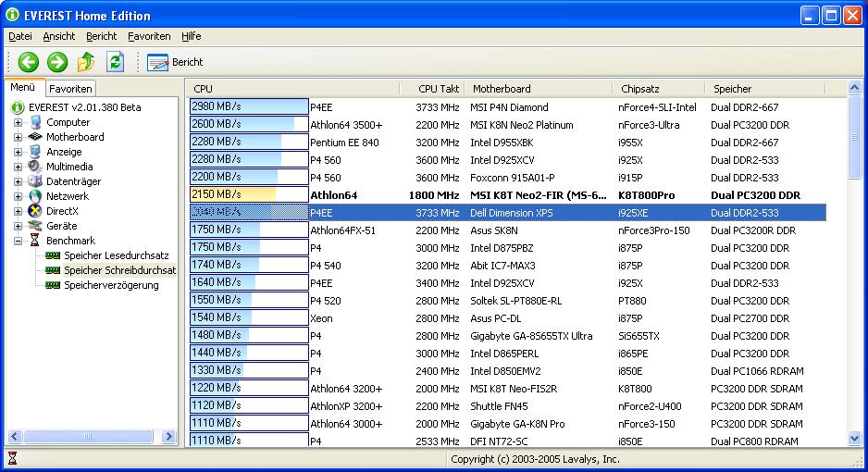
Task: Go forward with the green right arrow
Action: click(57, 62)
